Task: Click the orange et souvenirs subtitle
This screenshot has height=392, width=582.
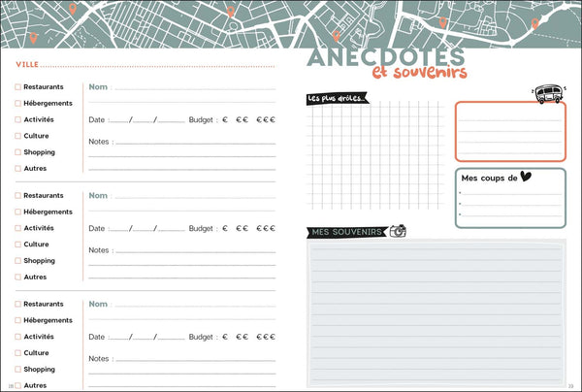Action: pyautogui.click(x=420, y=72)
